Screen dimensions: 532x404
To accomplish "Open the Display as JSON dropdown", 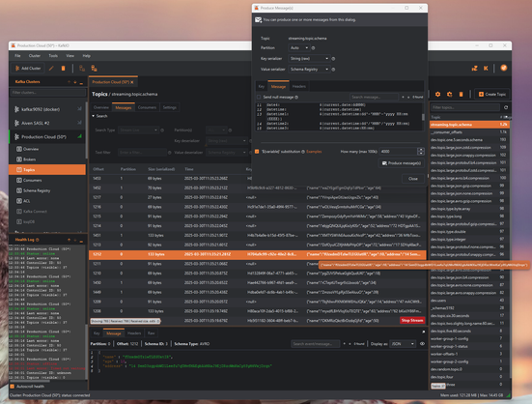I will click(403, 344).
